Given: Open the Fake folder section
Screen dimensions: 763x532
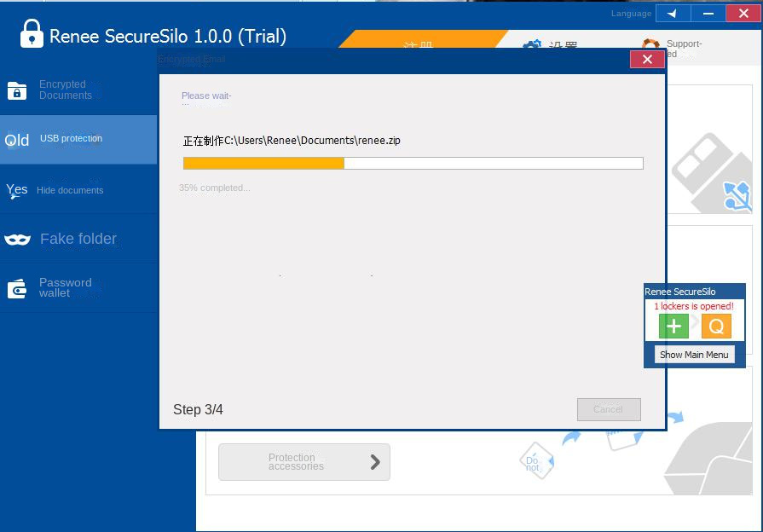Looking at the screenshot, I should click(x=78, y=240).
